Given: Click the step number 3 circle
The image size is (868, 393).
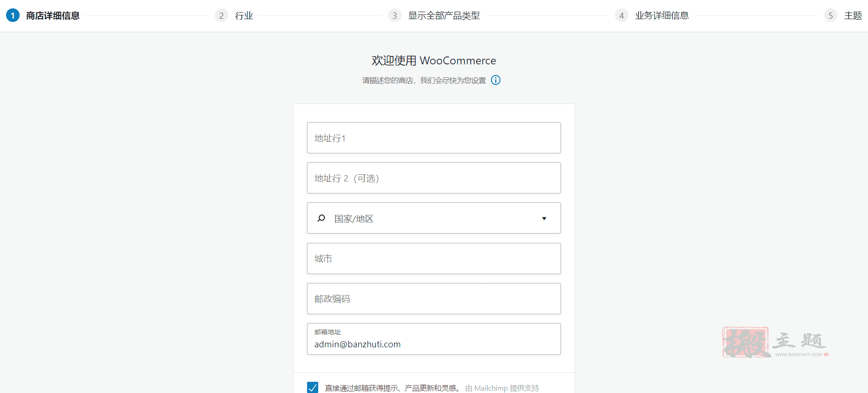Looking at the screenshot, I should click(395, 15).
